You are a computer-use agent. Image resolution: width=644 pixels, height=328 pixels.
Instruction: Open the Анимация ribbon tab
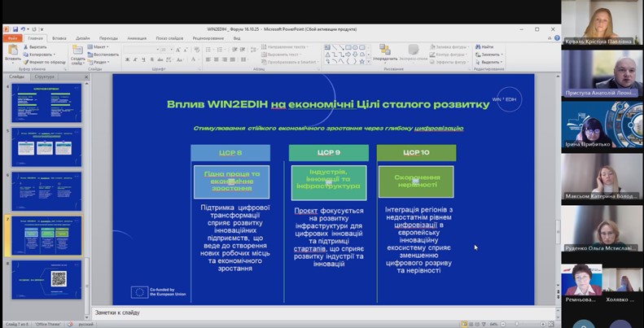click(x=137, y=37)
